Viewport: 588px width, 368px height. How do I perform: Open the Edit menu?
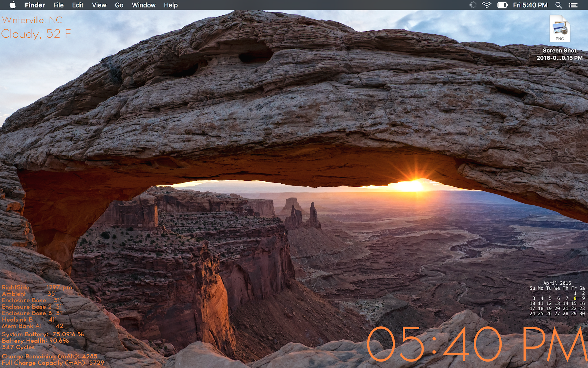[77, 5]
